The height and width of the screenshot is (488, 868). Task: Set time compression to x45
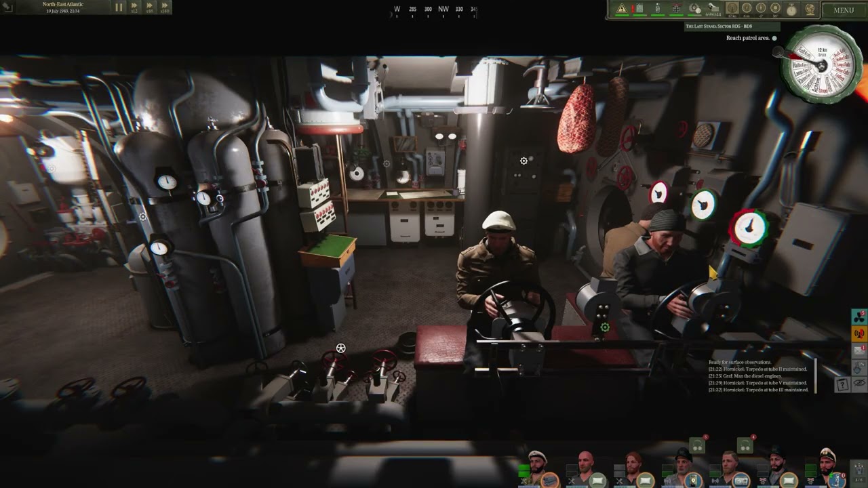point(149,7)
